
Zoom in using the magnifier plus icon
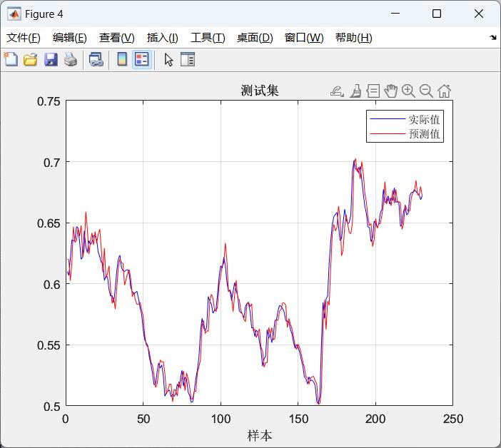click(x=408, y=91)
